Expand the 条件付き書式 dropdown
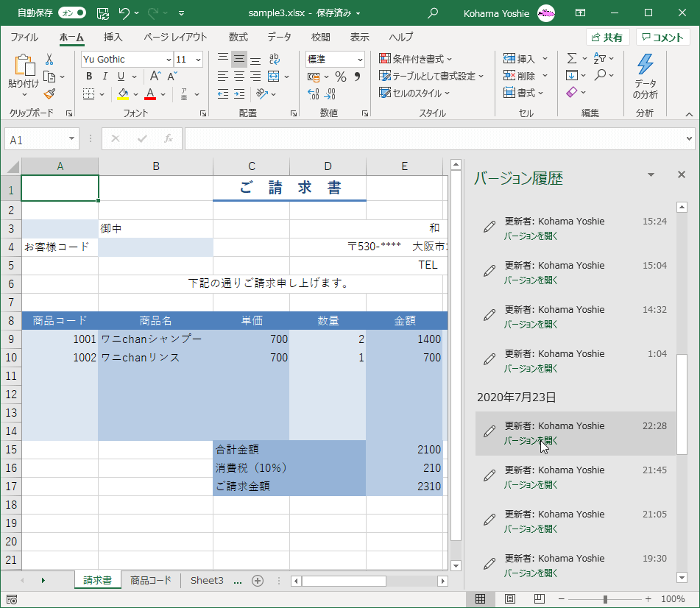Viewport: 700px width, 608px height. [x=416, y=59]
